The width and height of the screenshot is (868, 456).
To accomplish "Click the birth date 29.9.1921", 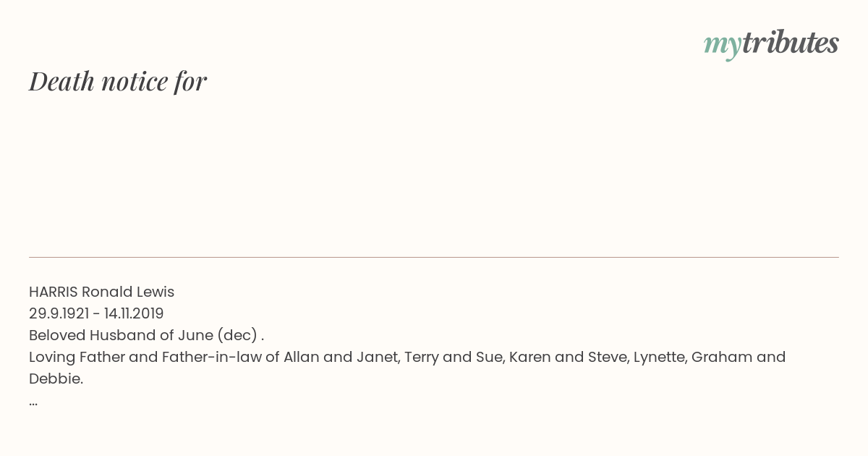I will [59, 314].
